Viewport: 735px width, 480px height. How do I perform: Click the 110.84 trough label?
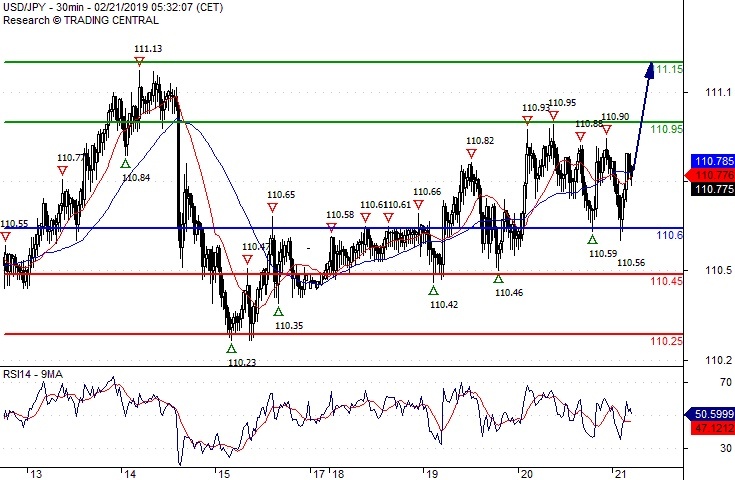point(136,177)
